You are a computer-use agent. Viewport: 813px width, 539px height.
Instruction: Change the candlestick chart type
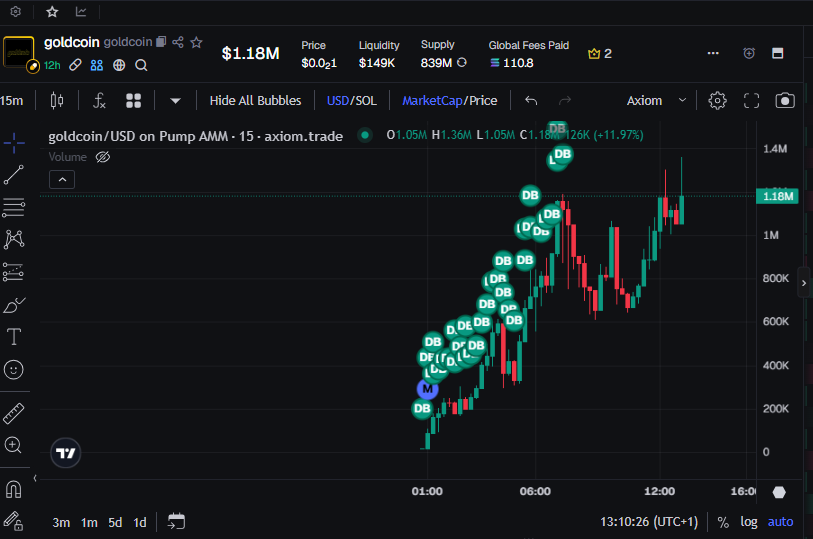click(x=57, y=101)
